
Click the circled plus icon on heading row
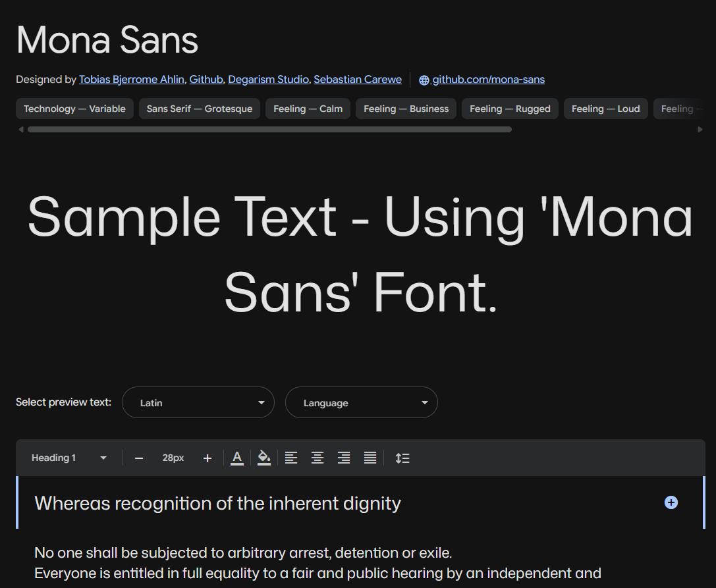[671, 502]
